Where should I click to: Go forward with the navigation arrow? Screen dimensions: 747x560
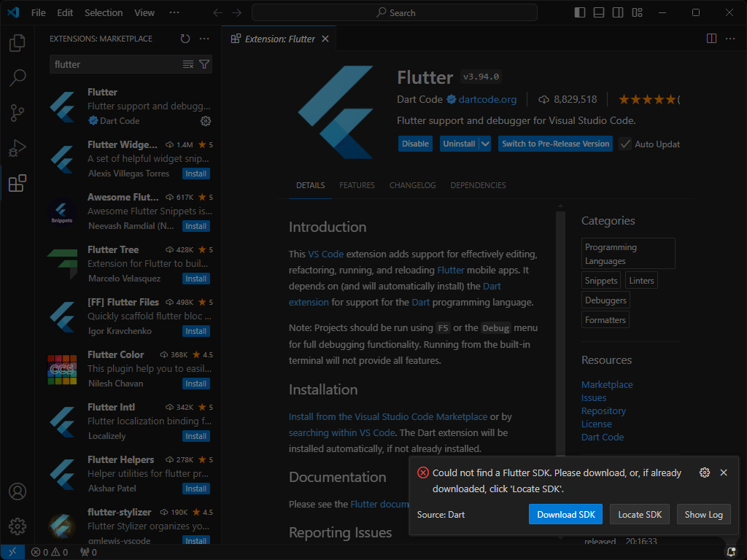237,13
